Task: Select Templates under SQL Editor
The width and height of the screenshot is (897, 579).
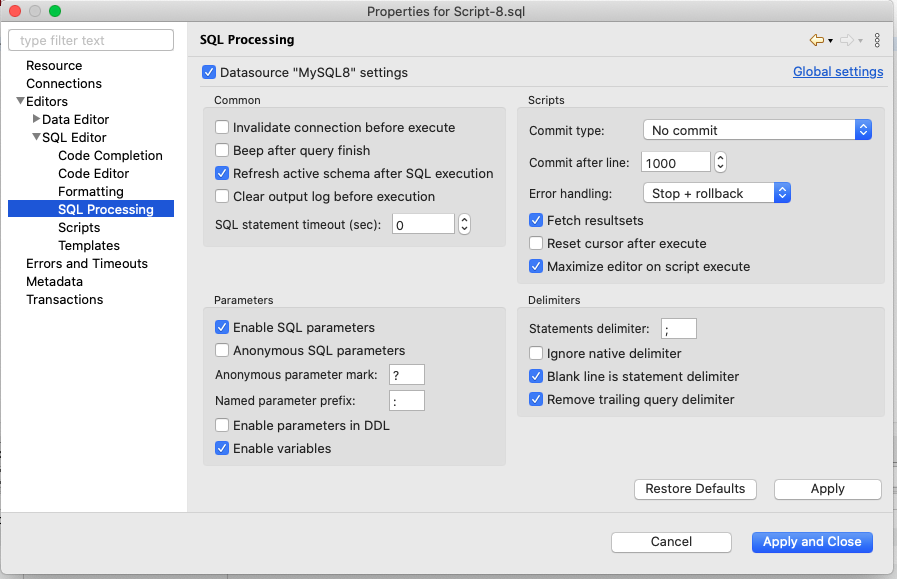Action: [88, 245]
